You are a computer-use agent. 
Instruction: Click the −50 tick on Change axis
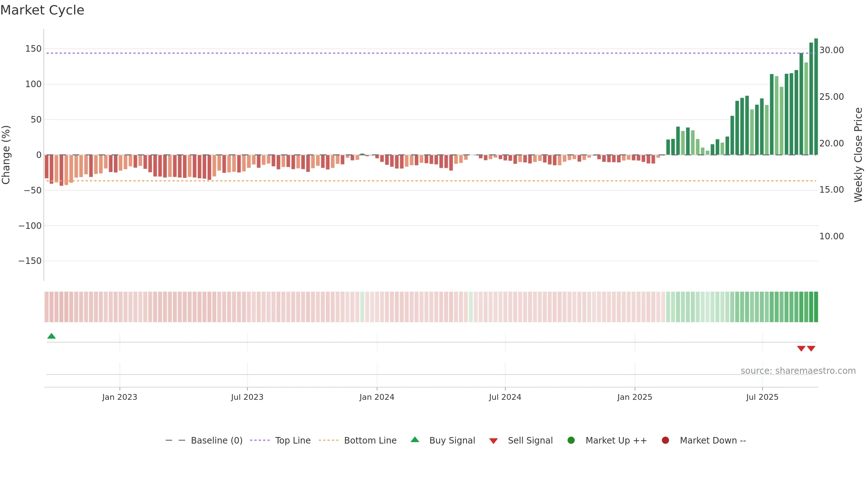[x=33, y=191]
